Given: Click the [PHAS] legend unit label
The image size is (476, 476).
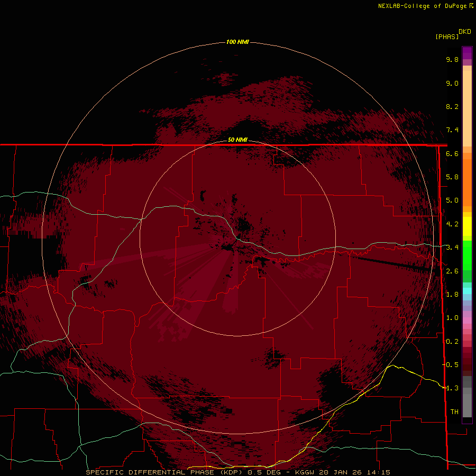Looking at the screenshot, I should coord(447,36).
